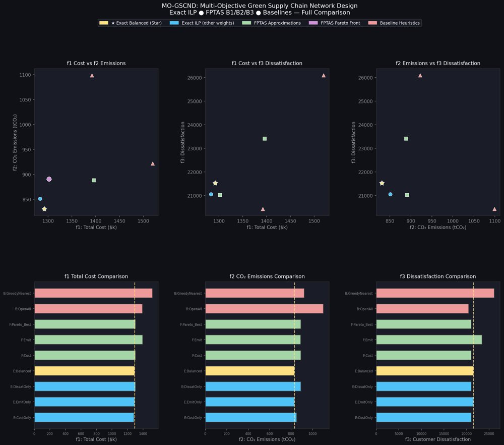Select the 'Exact ILP (other weights)' legend label
This screenshot has height=445, width=504.
click(x=208, y=23)
